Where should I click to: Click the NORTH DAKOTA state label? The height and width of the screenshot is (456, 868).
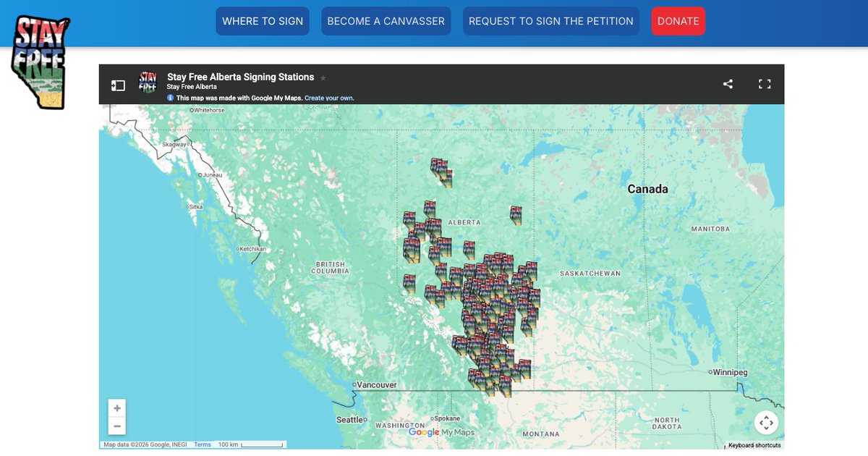click(666, 424)
